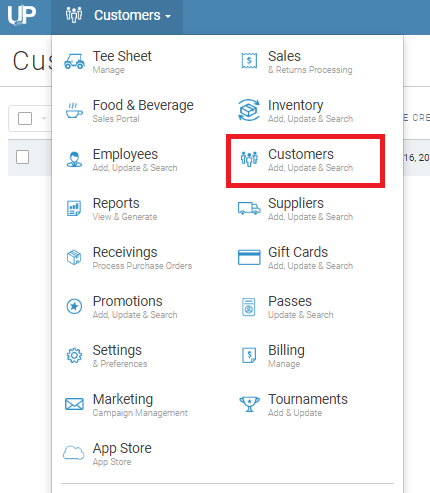
Task: Open the Customers menu entry
Action: [305, 161]
